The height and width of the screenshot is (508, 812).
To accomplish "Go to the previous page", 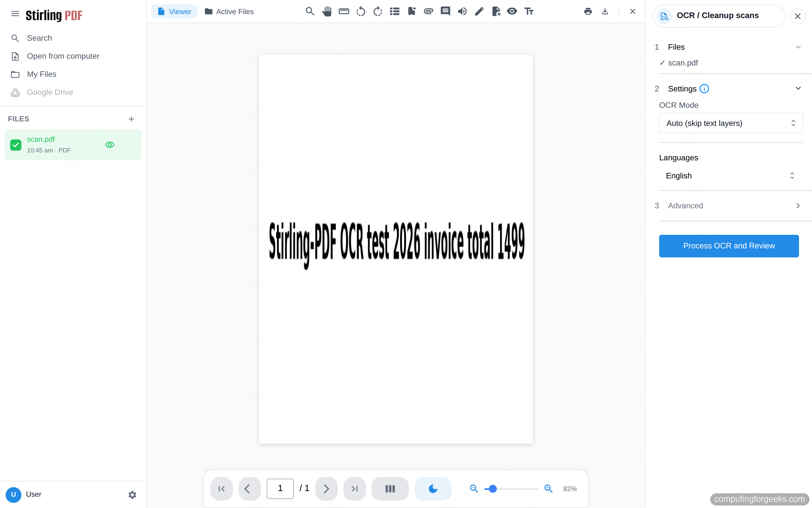I will click(x=250, y=489).
